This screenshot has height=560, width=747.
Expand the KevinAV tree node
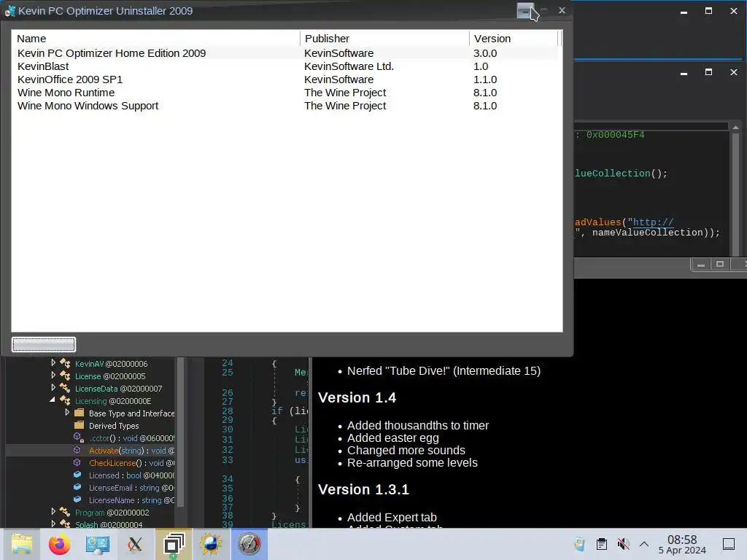coord(53,363)
